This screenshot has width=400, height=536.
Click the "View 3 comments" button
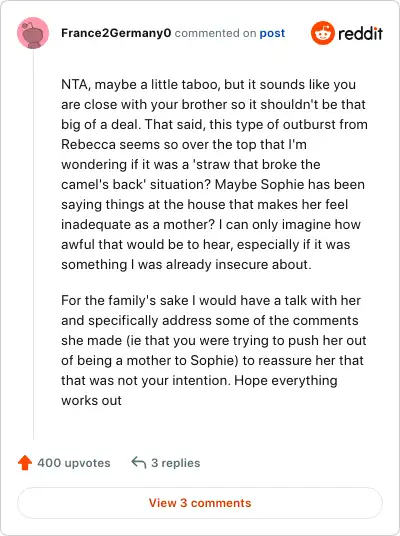point(200,503)
